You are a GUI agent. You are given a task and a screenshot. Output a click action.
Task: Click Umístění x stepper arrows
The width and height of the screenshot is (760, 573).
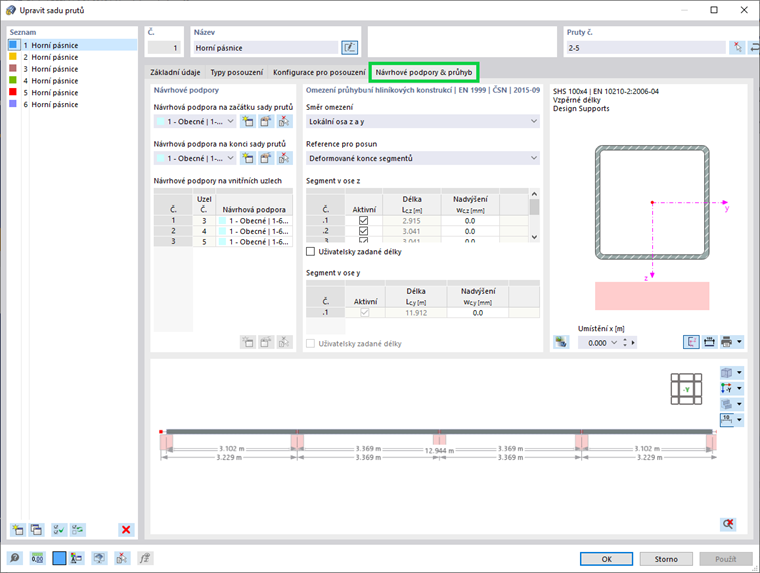pos(625,343)
